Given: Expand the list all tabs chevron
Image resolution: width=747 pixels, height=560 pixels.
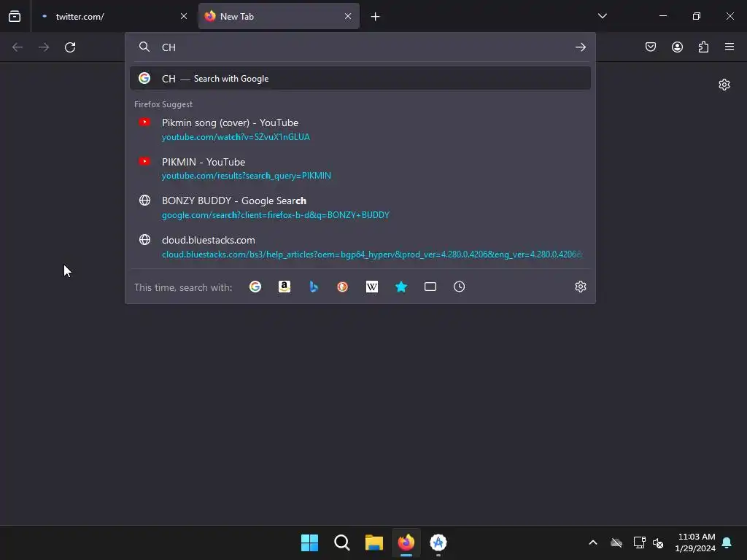Looking at the screenshot, I should point(602,16).
